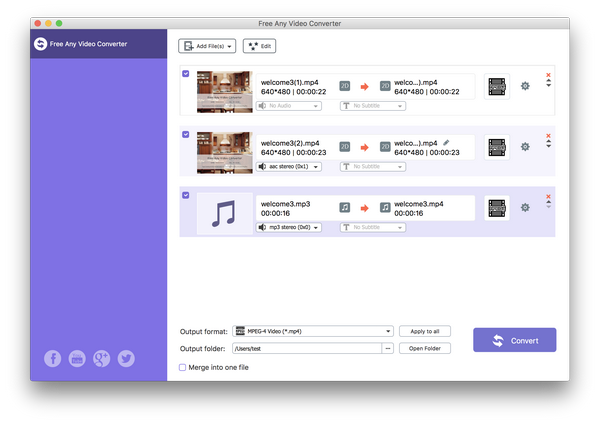
Task: Click output 2D icon of welcome3(2).mp4 row
Action: point(385,147)
